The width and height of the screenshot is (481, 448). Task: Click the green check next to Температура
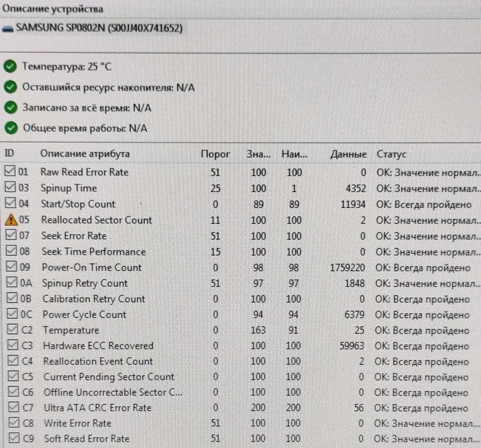click(x=10, y=67)
